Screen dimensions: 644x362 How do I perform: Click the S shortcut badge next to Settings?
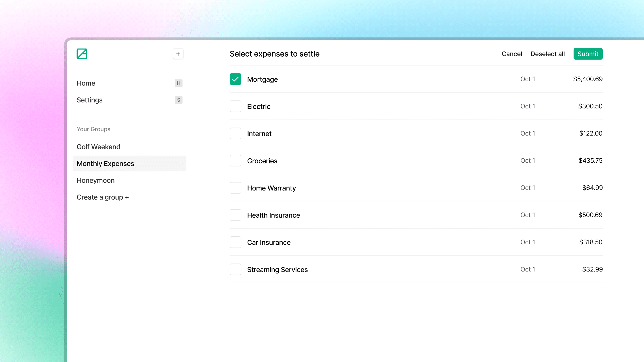pyautogui.click(x=178, y=100)
